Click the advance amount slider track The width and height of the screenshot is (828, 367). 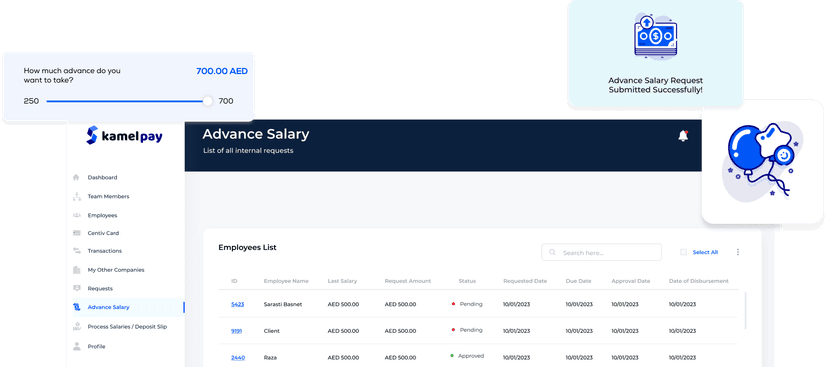(x=127, y=101)
